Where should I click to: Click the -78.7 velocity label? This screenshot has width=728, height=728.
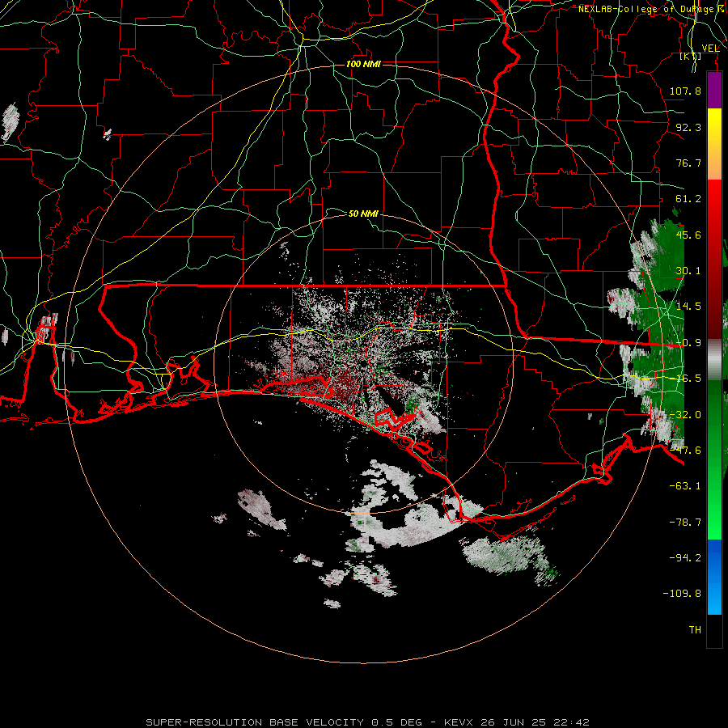(x=685, y=523)
